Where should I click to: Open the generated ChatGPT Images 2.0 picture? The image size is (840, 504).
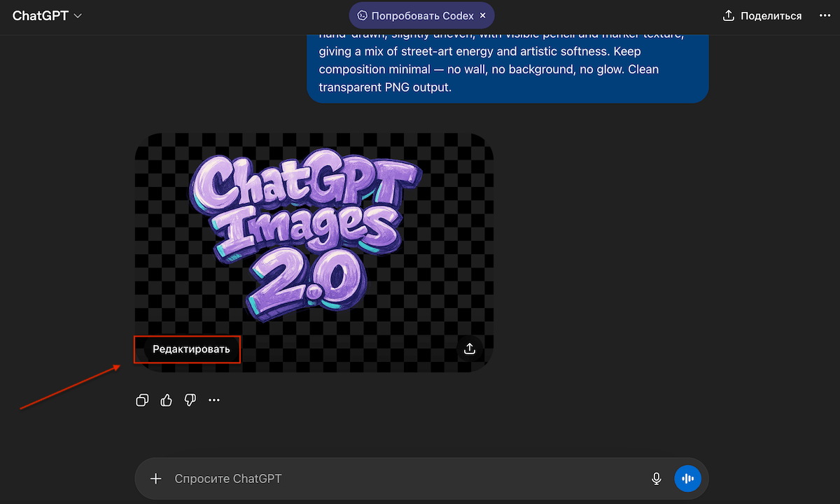click(314, 252)
